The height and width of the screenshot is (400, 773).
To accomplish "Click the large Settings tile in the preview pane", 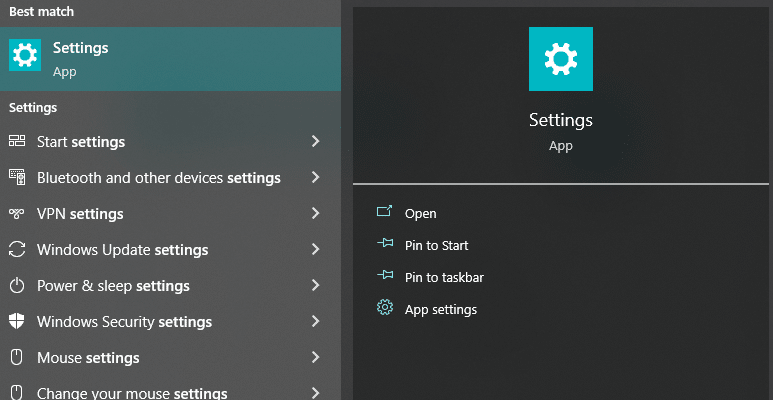I will click(561, 59).
